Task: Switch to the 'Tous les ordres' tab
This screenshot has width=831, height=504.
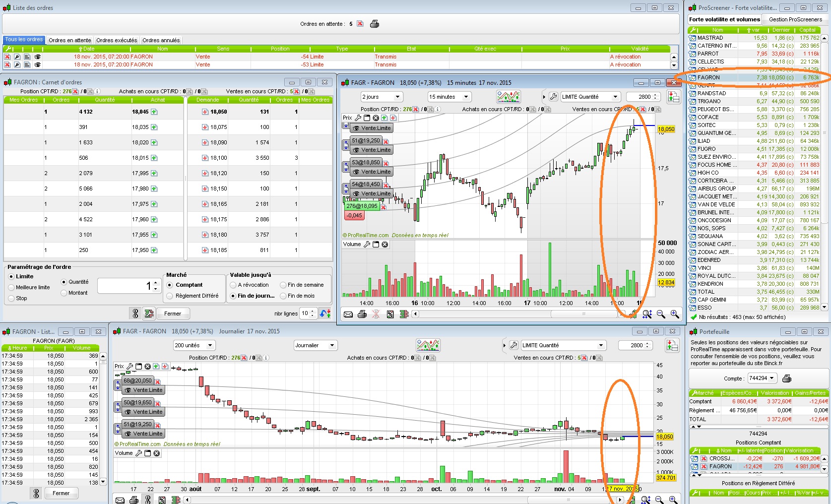Action: pos(24,40)
